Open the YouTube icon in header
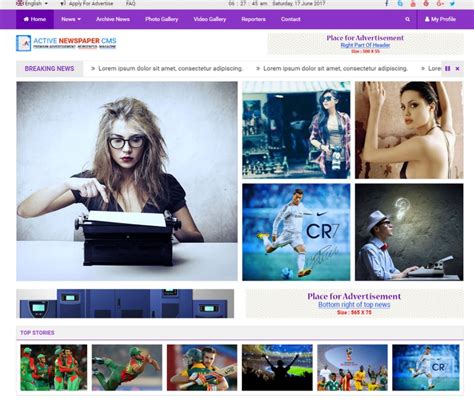The width and height of the screenshot is (474, 403). point(413,4)
